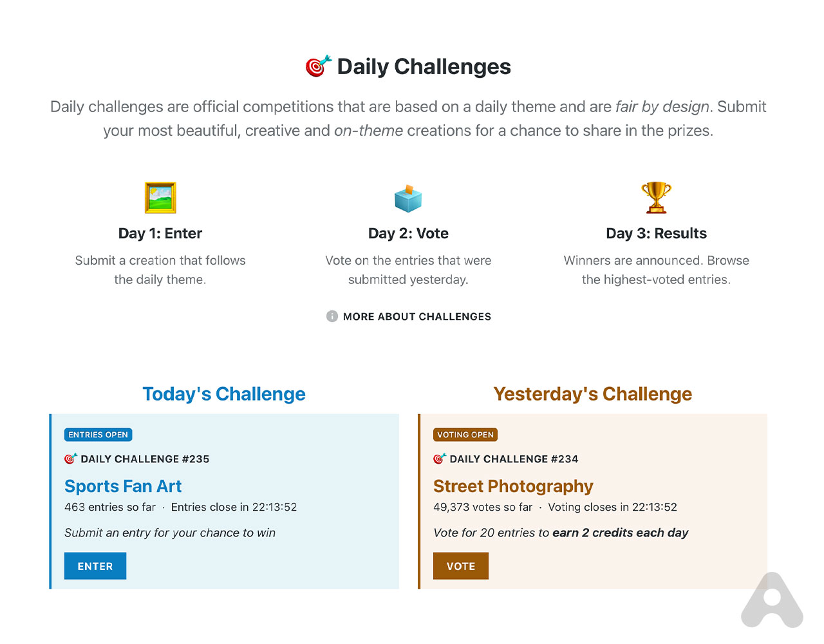The width and height of the screenshot is (824, 644).
Task: Click the Day 1: Enter step heading
Action: [x=160, y=233]
